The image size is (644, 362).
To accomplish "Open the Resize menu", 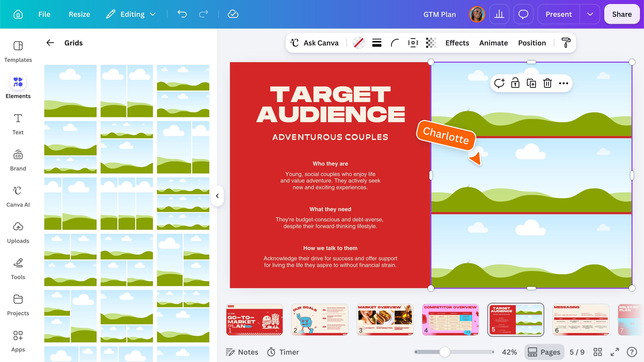I will [79, 14].
